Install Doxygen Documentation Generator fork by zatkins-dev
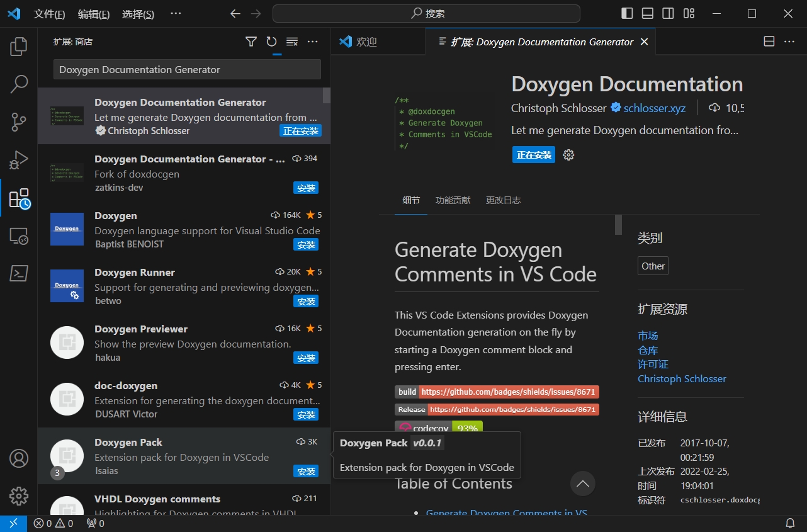 (x=306, y=188)
